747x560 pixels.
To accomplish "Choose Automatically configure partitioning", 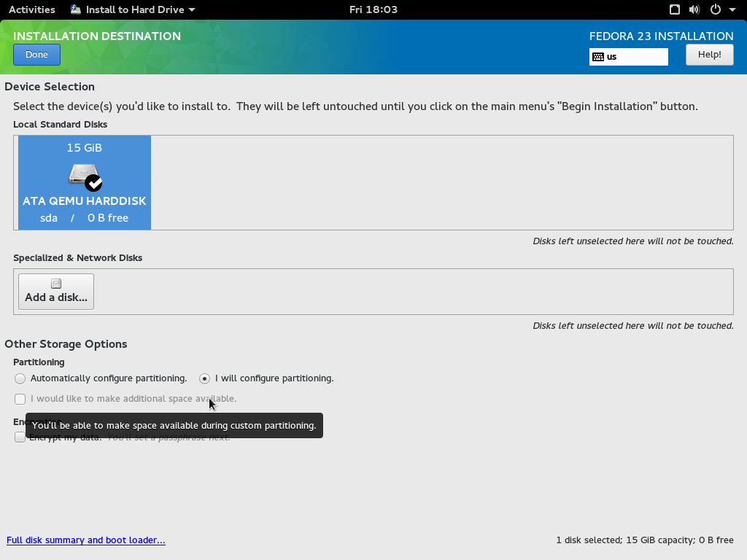I will (101, 378).
